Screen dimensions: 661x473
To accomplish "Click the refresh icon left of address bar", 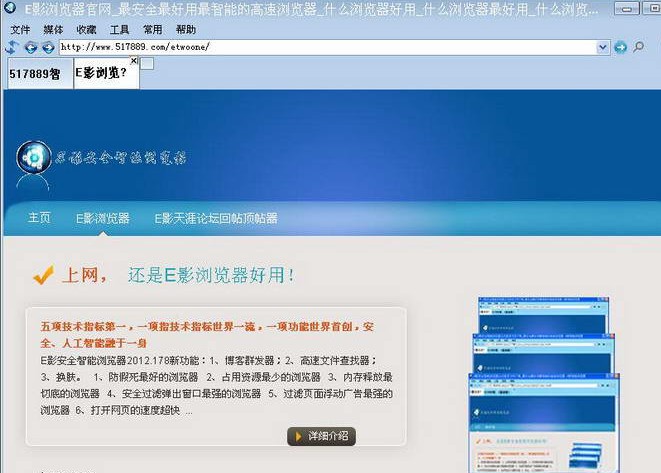I will click(x=12, y=47).
